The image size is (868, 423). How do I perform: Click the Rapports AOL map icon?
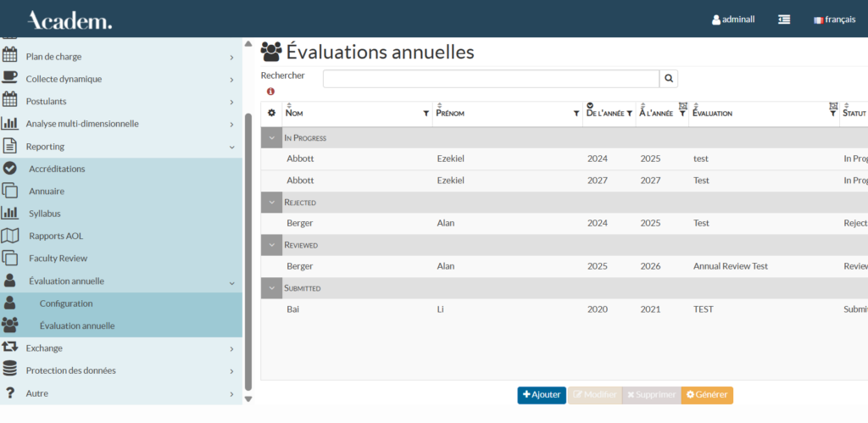[10, 236]
